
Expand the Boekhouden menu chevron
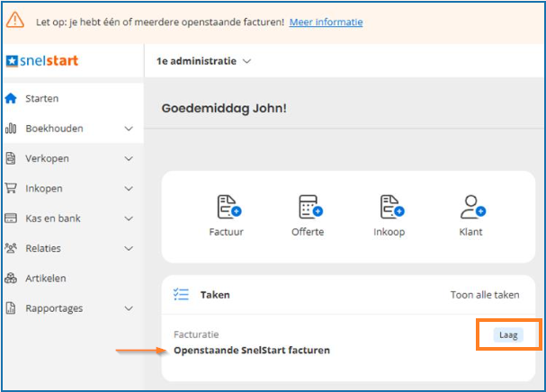pyautogui.click(x=129, y=129)
